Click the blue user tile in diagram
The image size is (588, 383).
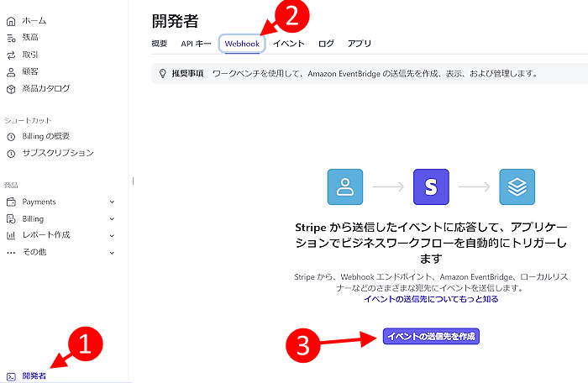(345, 186)
